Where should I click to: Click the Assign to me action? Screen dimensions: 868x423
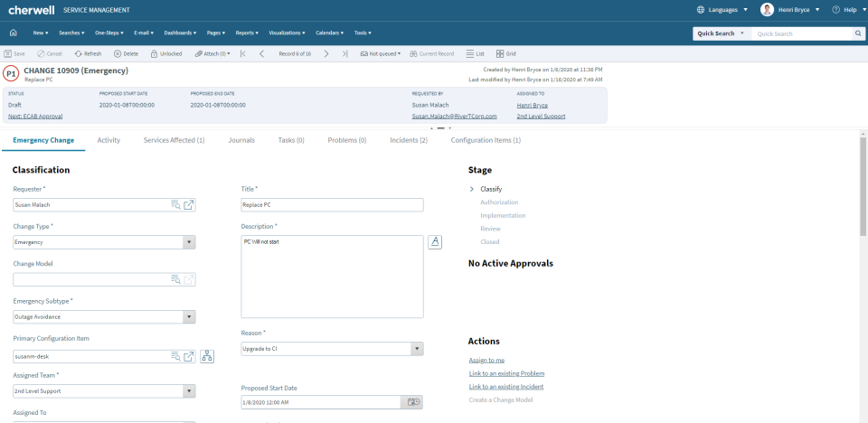coord(486,360)
